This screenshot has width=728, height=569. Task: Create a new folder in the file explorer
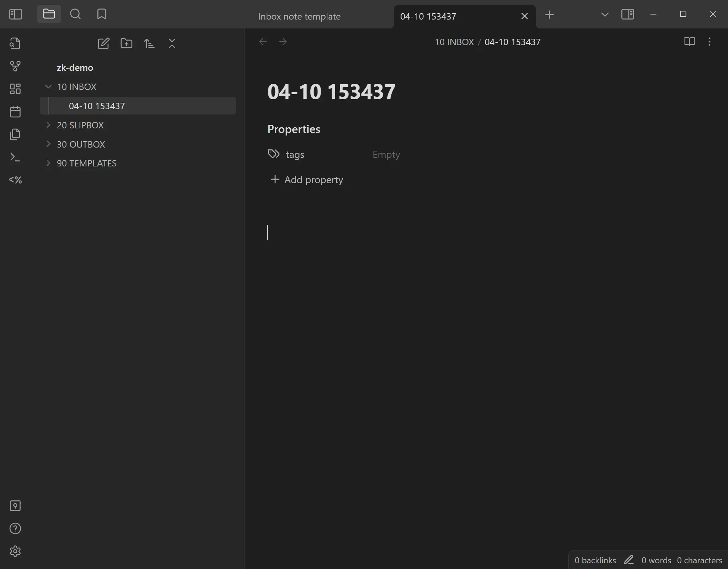pyautogui.click(x=127, y=43)
